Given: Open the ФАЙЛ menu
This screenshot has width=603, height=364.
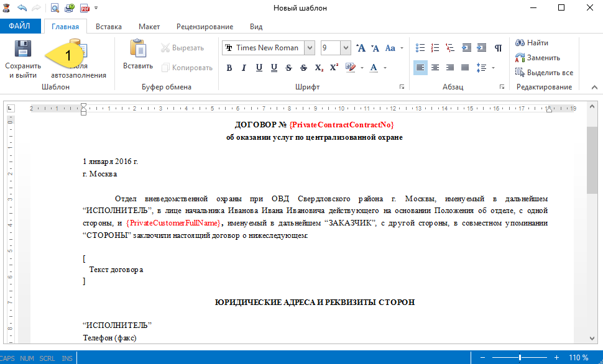Looking at the screenshot, I should tap(20, 25).
